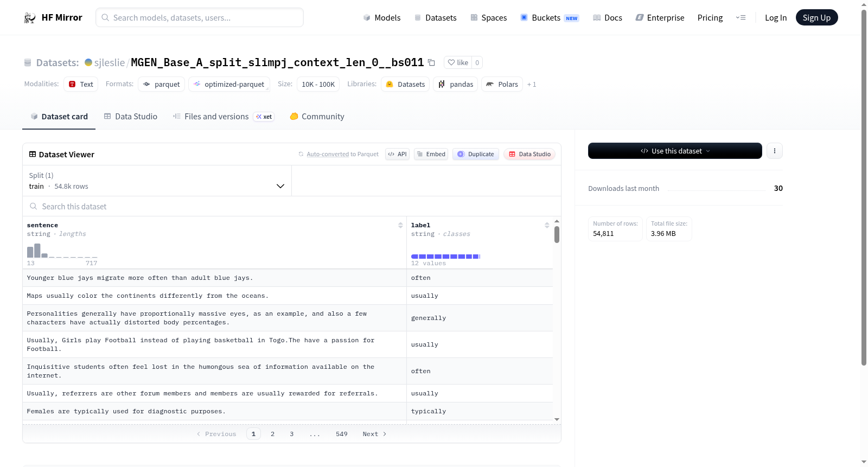Click the Text modality tag
The height and width of the screenshot is (467, 868).
pos(81,84)
